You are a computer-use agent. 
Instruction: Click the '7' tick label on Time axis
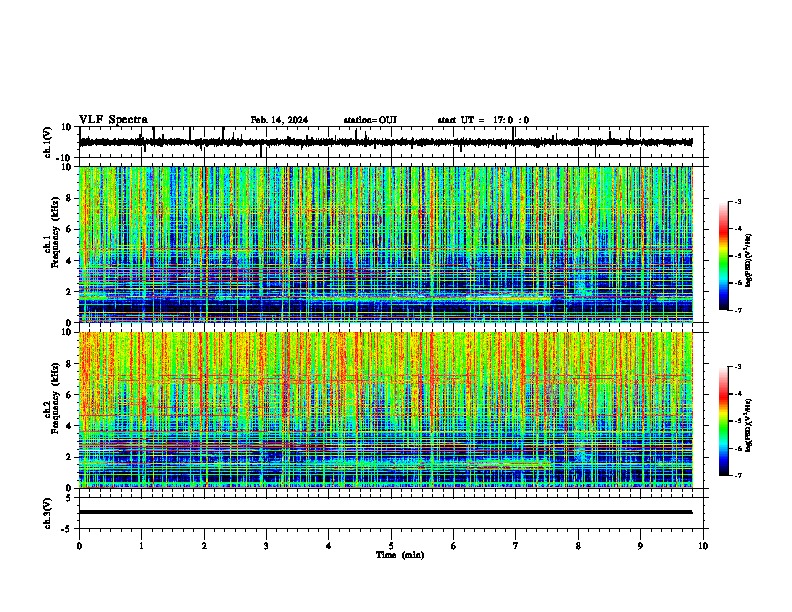[x=516, y=546]
